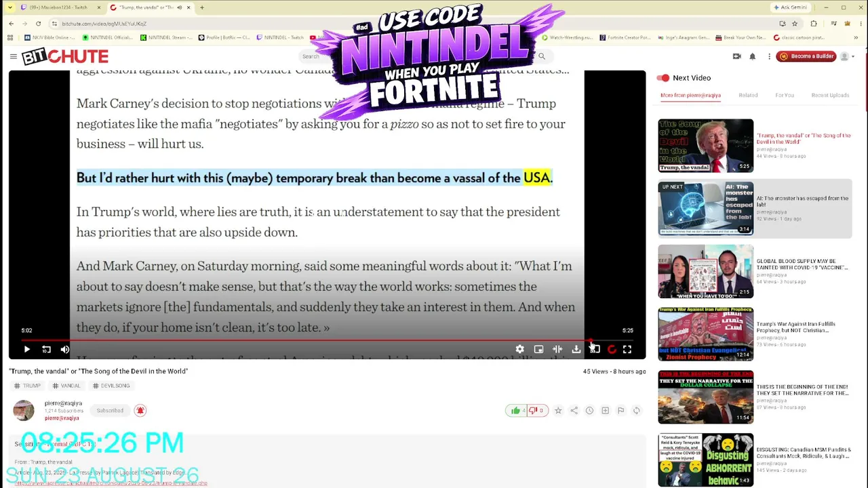The height and width of the screenshot is (488, 868).
Task: Open the Trump, the vandal sidebar thumbnail
Action: pos(705,146)
